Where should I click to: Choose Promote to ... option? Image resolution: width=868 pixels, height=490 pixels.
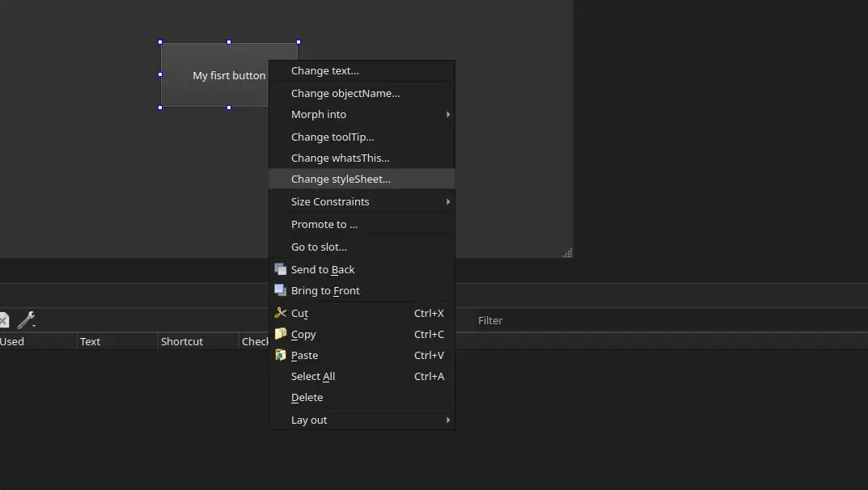[362, 225]
